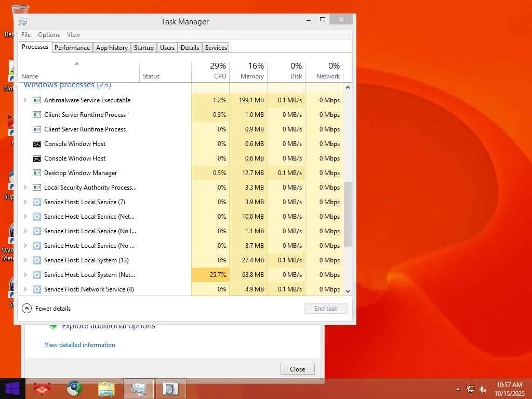
Task: Click the network icon in the system tray
Action: (x=470, y=389)
